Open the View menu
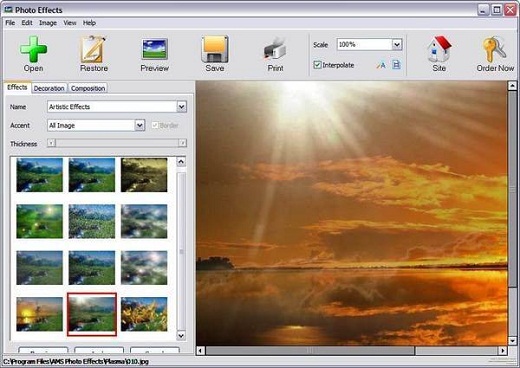Image resolution: width=520 pixels, height=368 pixels. [70, 23]
